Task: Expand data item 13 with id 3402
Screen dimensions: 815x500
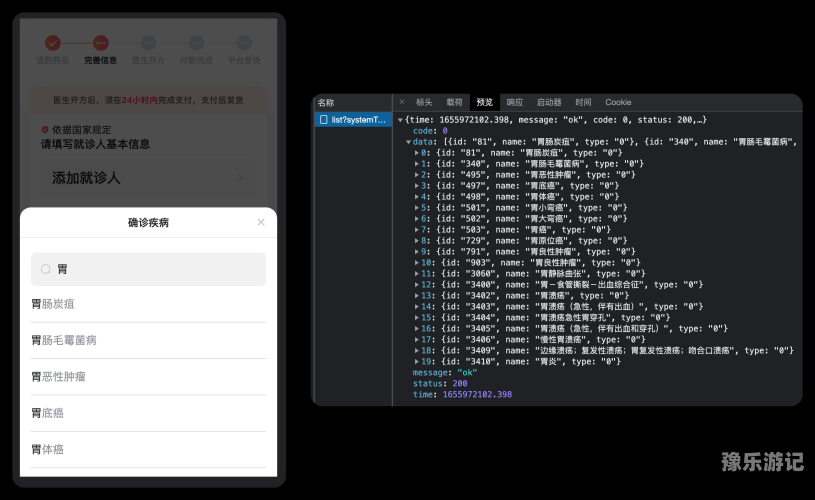Action: point(417,296)
